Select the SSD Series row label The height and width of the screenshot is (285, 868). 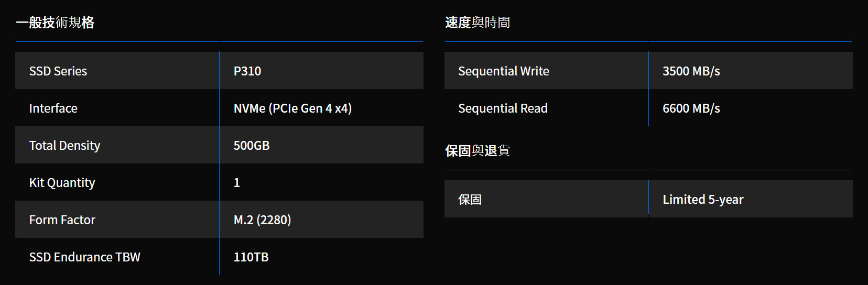[x=58, y=71]
